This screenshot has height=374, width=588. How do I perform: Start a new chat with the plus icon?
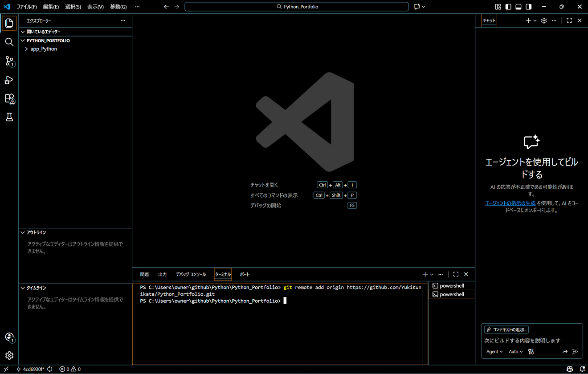coord(528,20)
